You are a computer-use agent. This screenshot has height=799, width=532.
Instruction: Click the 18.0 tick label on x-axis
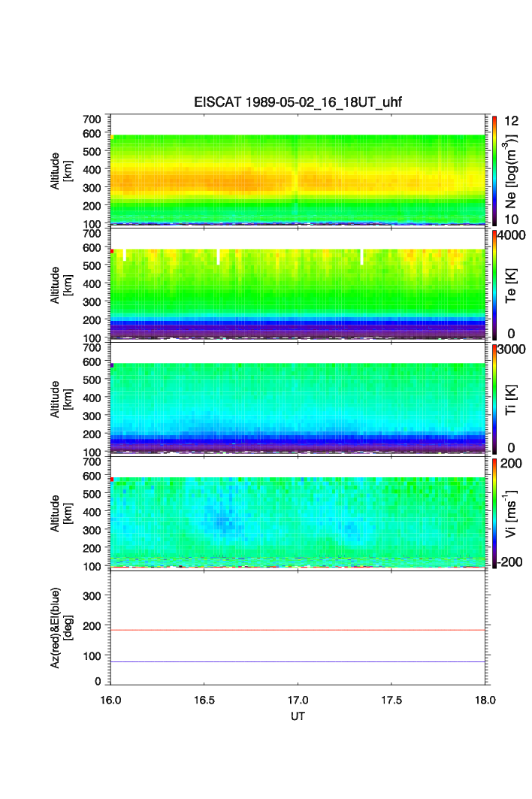tap(485, 700)
